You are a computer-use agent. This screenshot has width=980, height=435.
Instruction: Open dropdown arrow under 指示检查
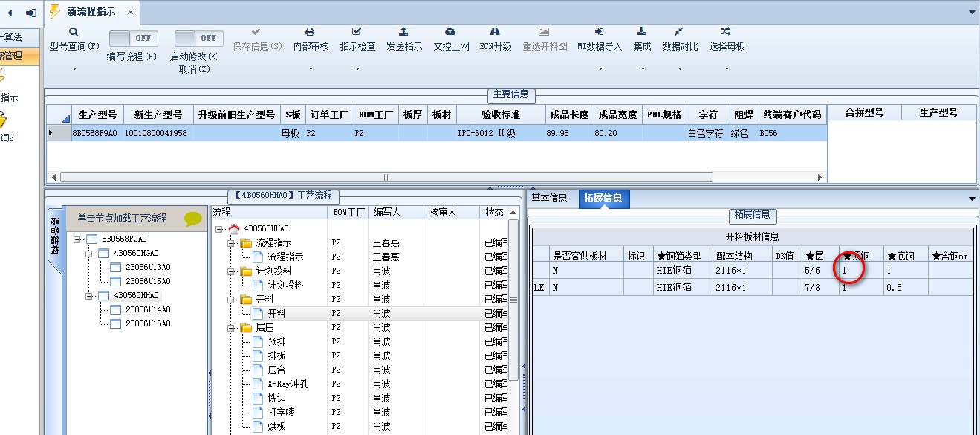pos(357,69)
